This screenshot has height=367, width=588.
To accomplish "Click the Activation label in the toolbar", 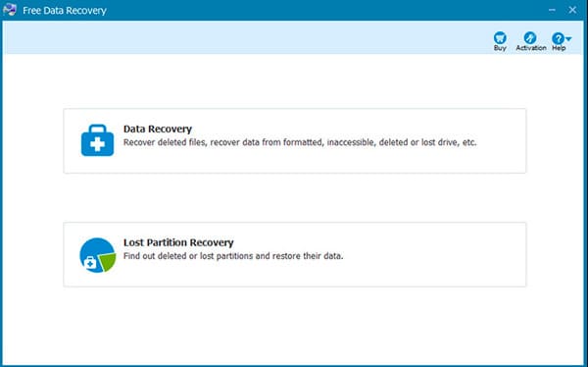I will [x=531, y=48].
